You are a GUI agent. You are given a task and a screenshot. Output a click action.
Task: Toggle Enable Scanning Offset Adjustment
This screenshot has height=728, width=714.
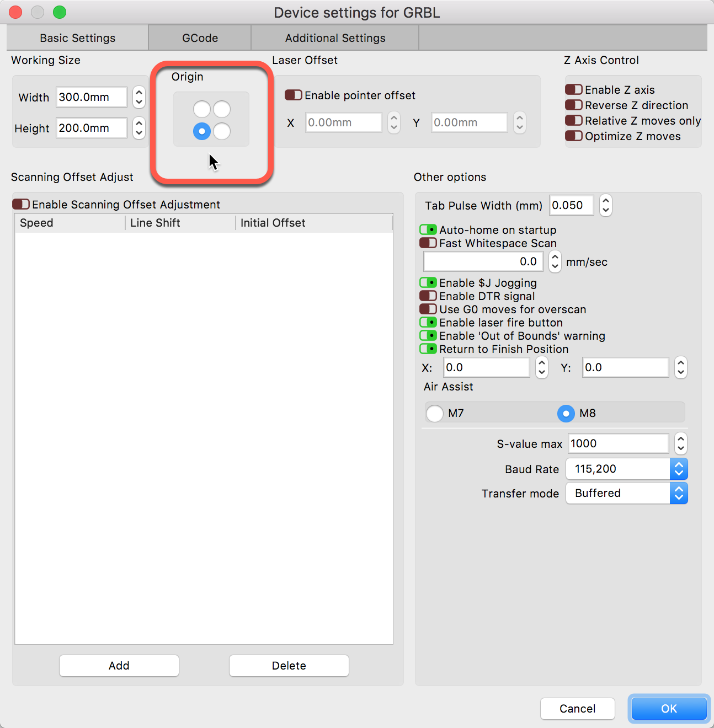pyautogui.click(x=21, y=204)
